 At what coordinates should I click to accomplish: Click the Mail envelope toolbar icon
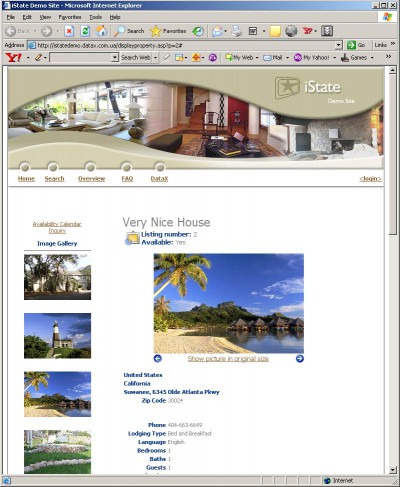(x=217, y=31)
